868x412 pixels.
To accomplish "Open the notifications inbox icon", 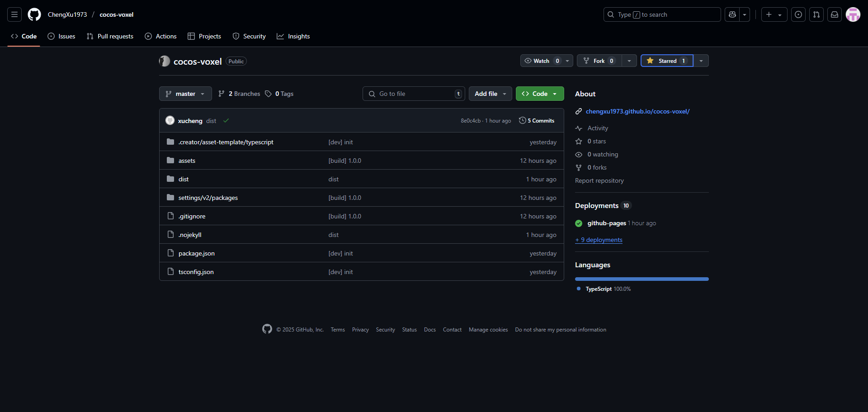I will 835,14.
